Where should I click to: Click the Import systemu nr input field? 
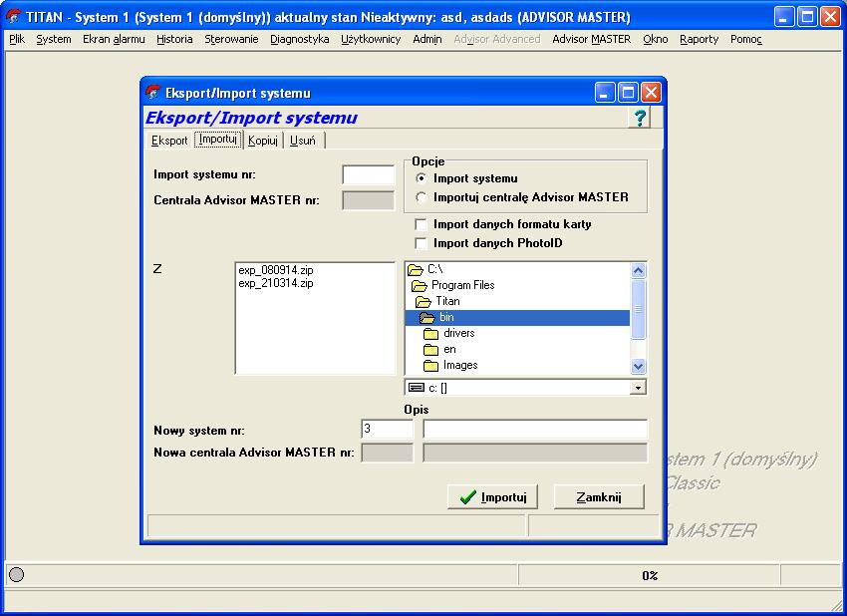[369, 175]
